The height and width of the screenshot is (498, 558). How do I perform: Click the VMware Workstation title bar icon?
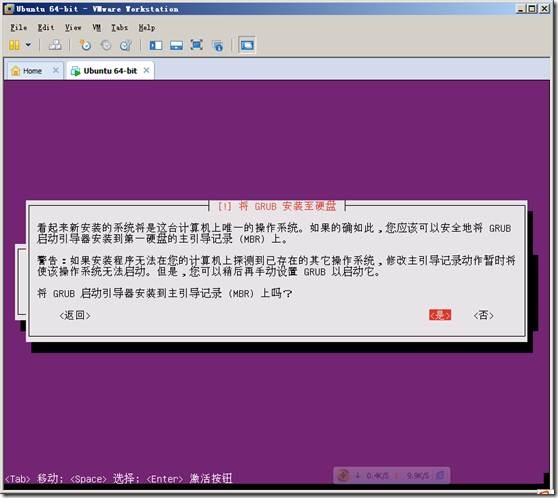click(x=9, y=9)
